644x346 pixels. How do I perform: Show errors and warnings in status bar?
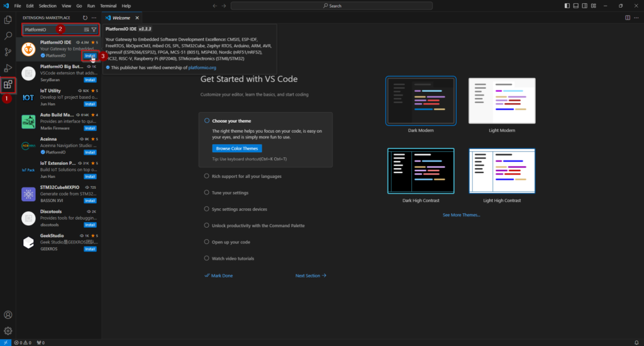[23, 343]
